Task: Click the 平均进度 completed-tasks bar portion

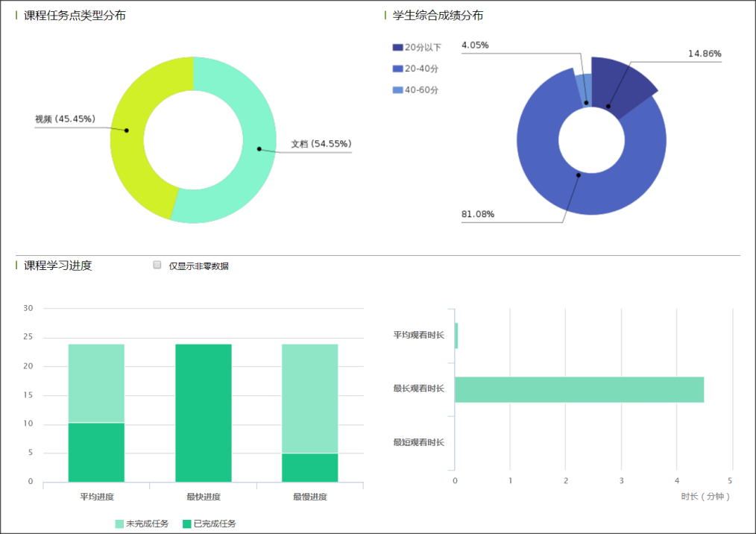Action: point(96,453)
